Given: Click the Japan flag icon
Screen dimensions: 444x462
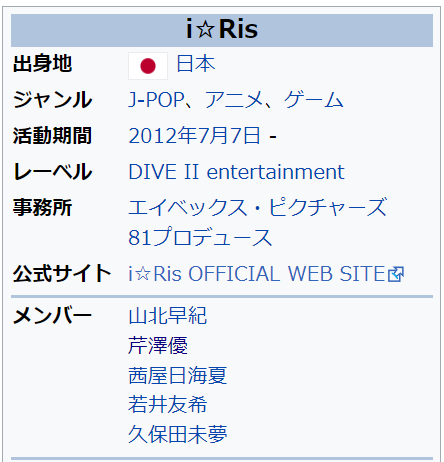Looking at the screenshot, I should 148,66.
